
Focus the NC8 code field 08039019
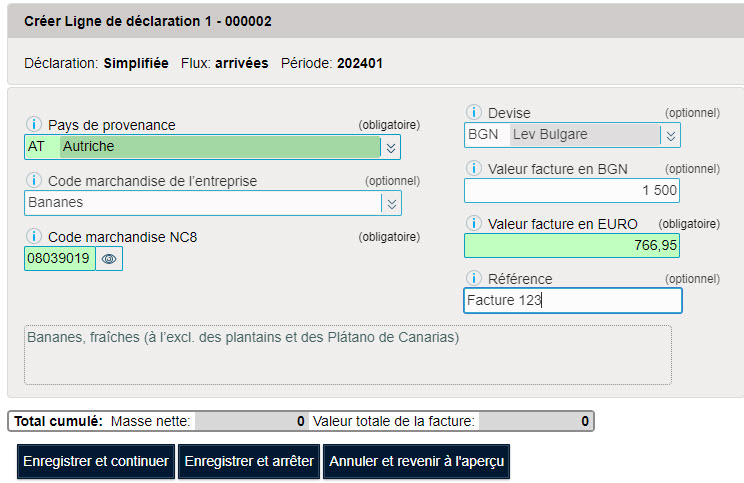tap(60, 259)
